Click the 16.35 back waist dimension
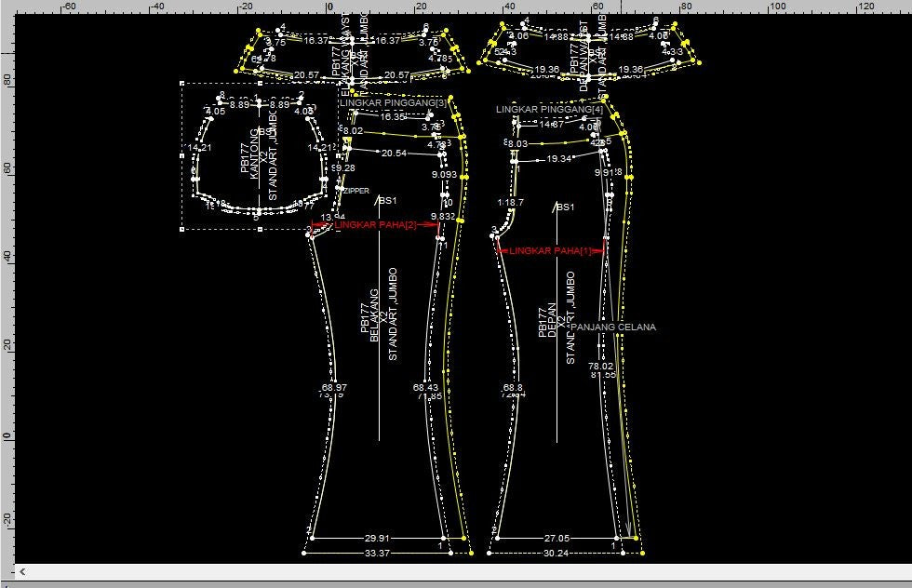Image resolution: width=912 pixels, height=588 pixels. 393,117
